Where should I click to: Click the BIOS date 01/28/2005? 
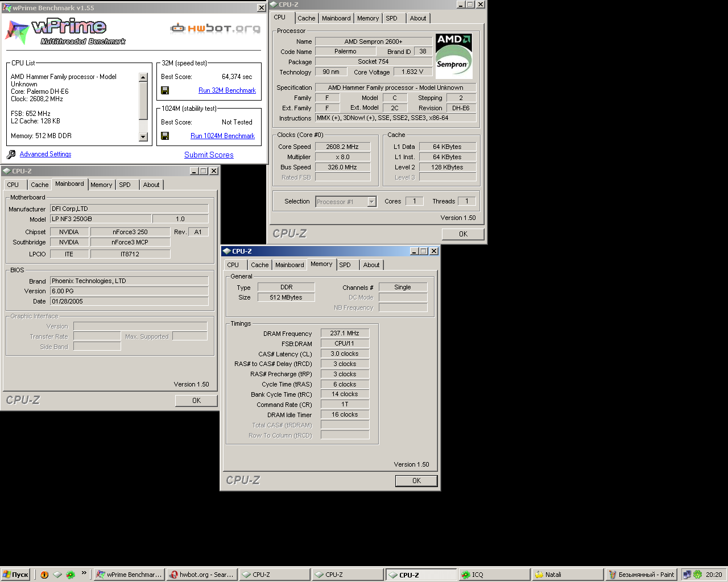[129, 301]
